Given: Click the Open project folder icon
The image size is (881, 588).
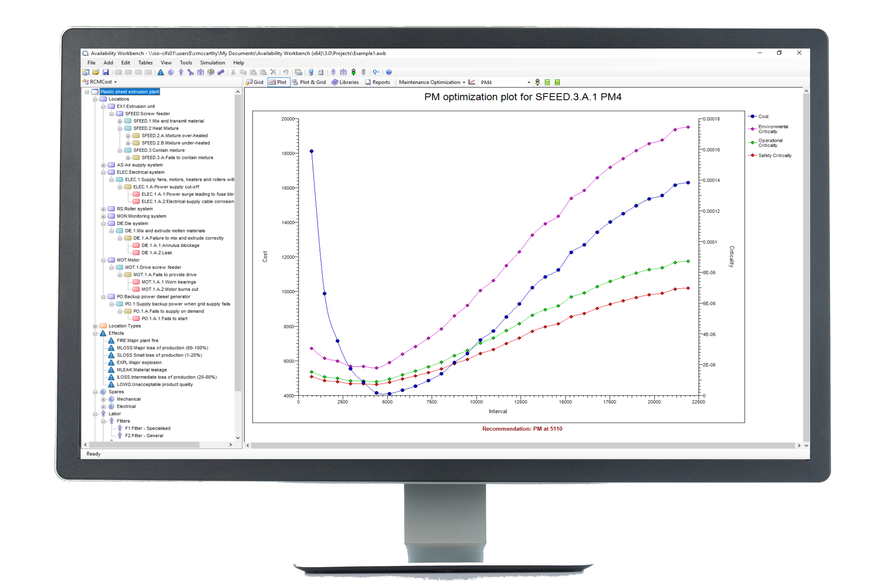Looking at the screenshot, I should pyautogui.click(x=96, y=72).
